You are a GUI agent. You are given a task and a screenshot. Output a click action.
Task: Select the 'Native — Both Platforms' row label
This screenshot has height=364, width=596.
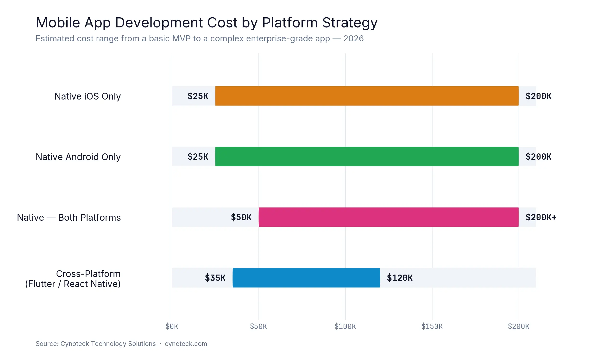pos(69,217)
